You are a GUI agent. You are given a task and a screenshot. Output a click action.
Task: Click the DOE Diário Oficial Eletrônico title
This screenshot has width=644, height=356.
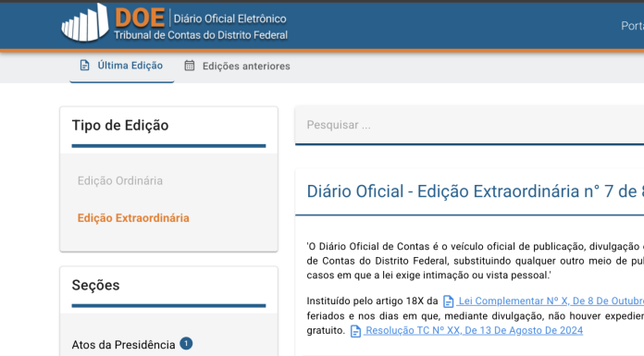pyautogui.click(x=201, y=18)
